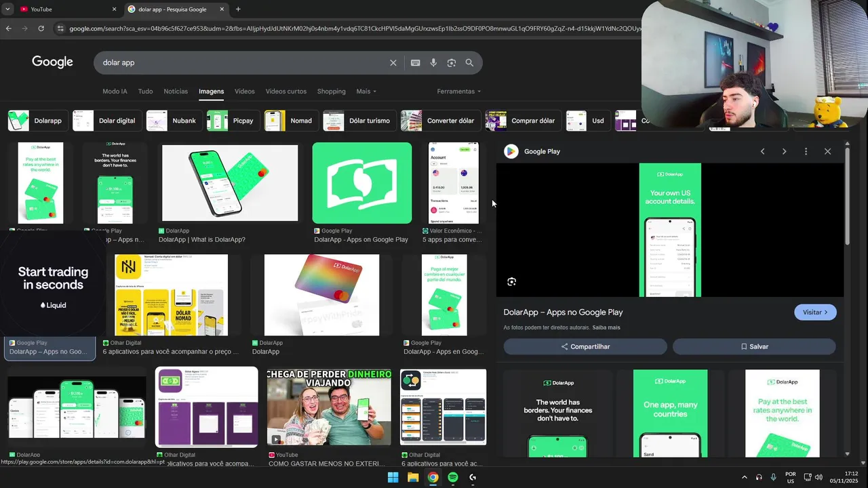The height and width of the screenshot is (488, 868).
Task: Switch to the Modo IA tab
Action: [115, 91]
